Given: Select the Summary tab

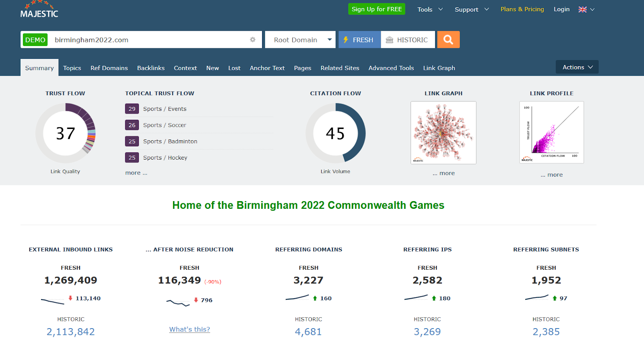Looking at the screenshot, I should (39, 68).
